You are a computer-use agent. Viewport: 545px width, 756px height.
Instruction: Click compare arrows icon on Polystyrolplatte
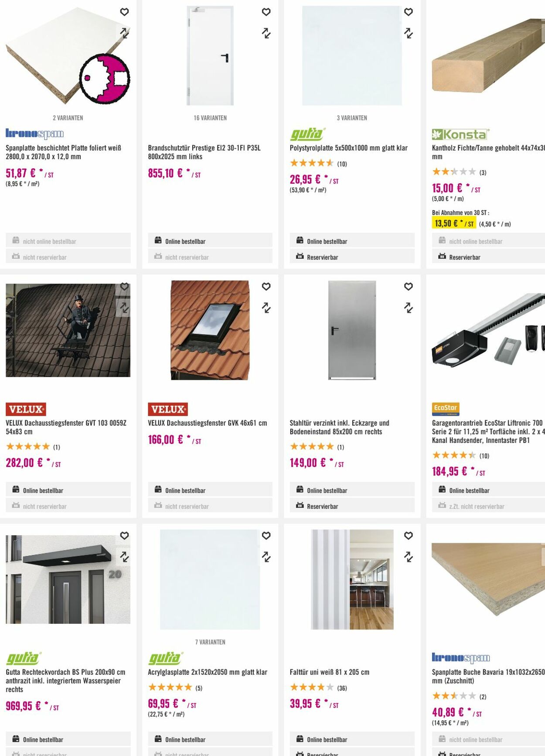[408, 33]
